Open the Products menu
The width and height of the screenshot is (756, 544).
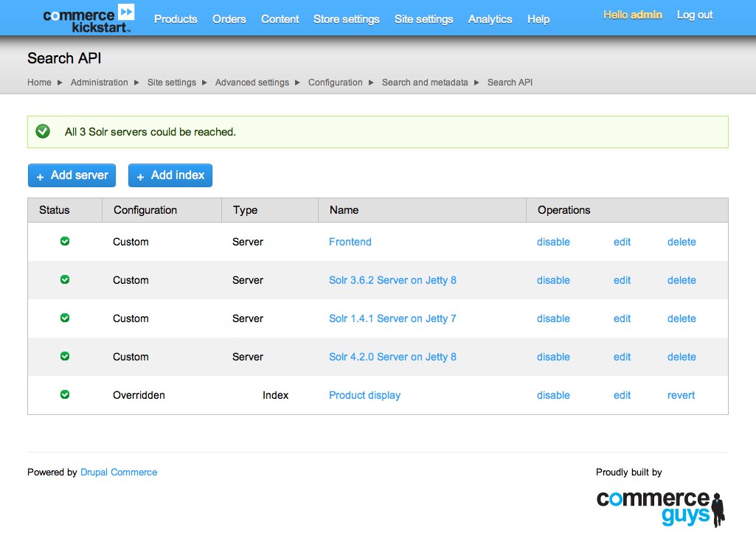click(176, 19)
